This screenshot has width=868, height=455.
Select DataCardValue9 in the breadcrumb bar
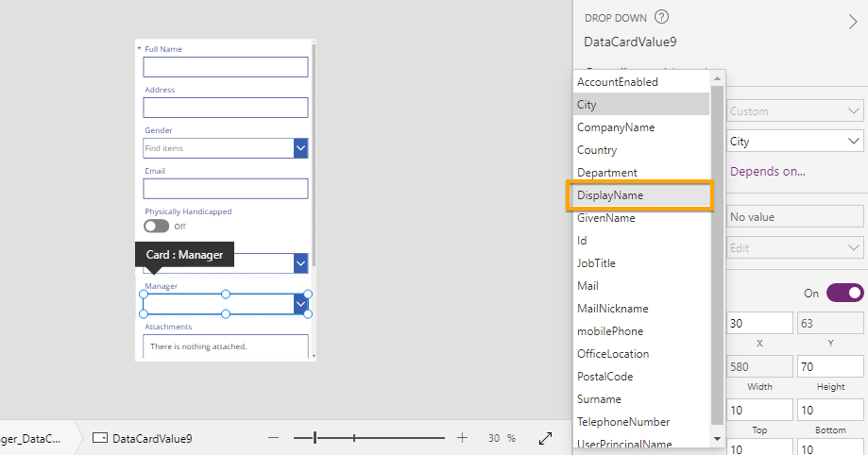point(151,439)
